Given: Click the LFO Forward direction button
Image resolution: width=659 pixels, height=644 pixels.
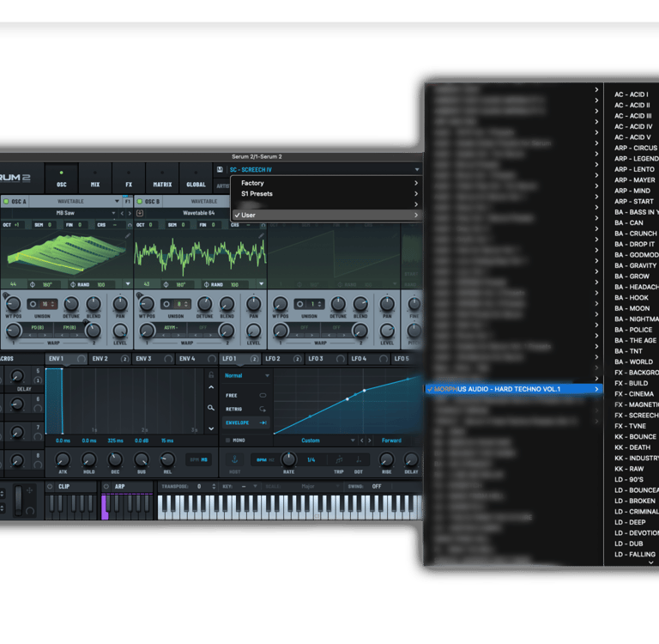Looking at the screenshot, I should click(x=391, y=440).
